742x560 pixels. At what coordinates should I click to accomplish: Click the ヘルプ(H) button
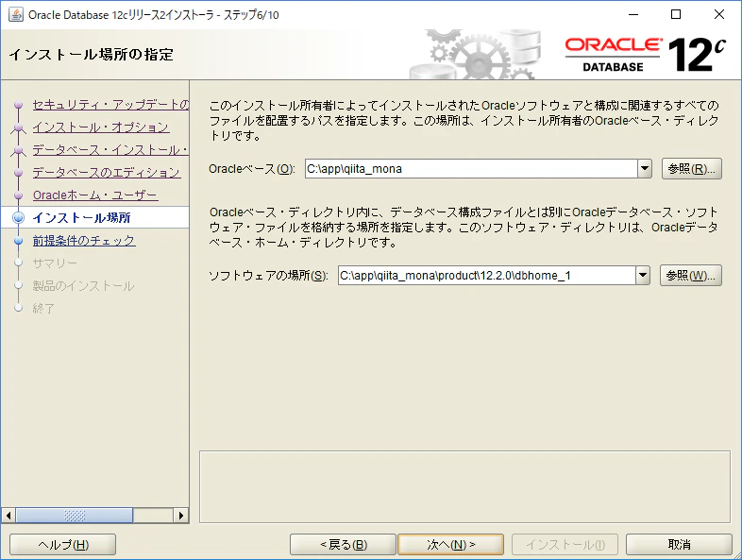point(63,545)
